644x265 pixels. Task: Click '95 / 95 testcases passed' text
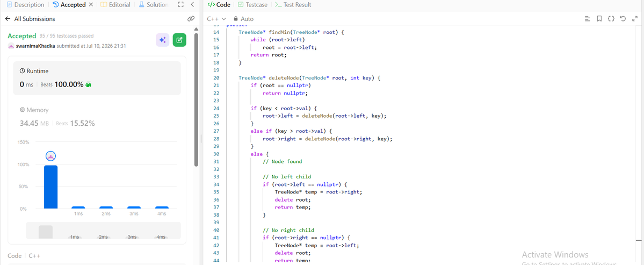click(x=67, y=36)
